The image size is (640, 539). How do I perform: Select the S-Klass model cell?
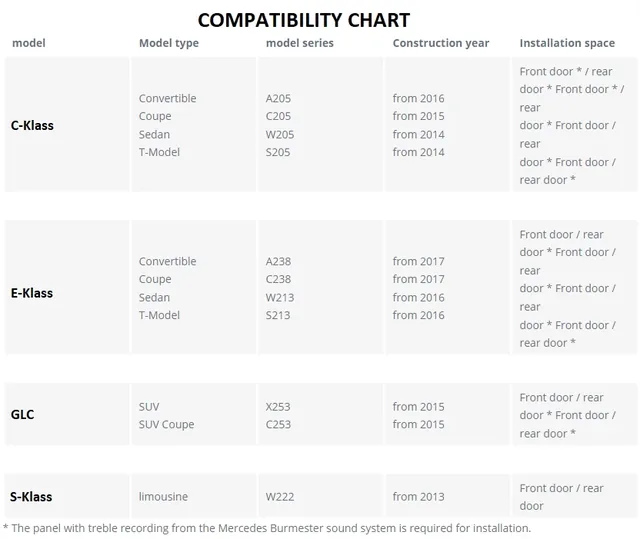pos(67,496)
